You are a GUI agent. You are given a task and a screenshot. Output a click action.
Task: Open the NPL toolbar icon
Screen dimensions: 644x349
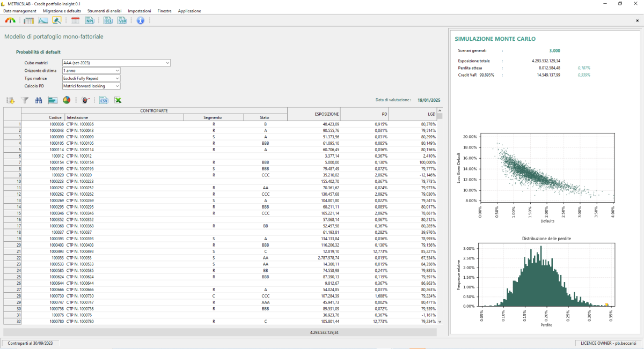coord(90,20)
